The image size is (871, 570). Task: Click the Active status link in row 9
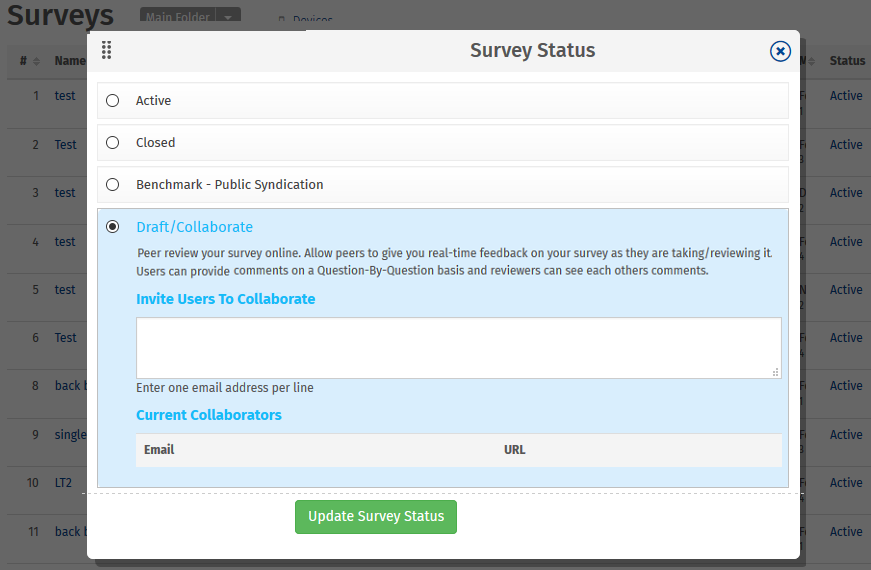846,434
